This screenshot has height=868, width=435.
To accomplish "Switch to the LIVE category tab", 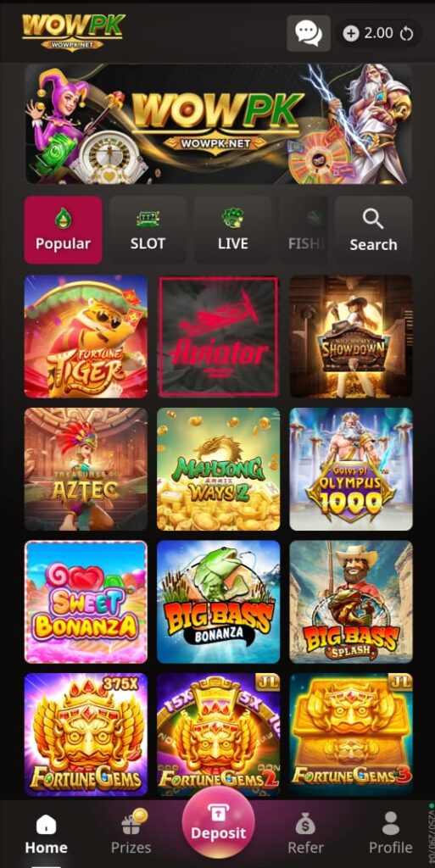I will coord(233,230).
